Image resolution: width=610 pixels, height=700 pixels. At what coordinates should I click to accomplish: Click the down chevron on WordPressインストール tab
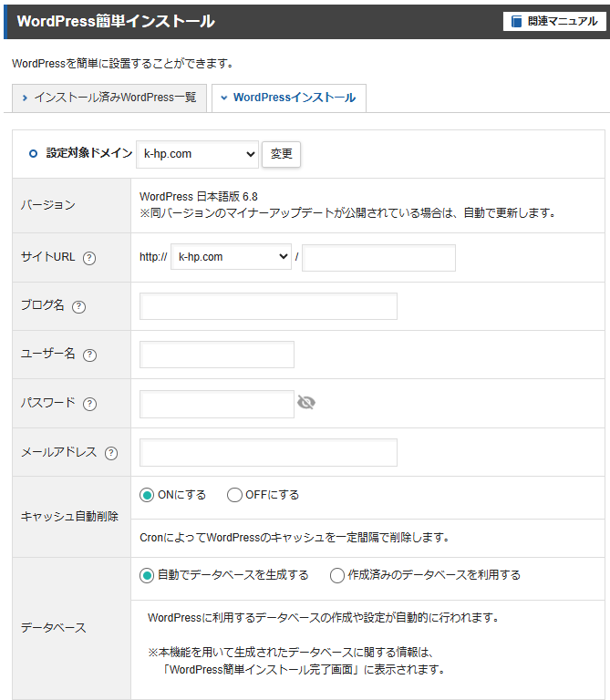click(x=223, y=98)
